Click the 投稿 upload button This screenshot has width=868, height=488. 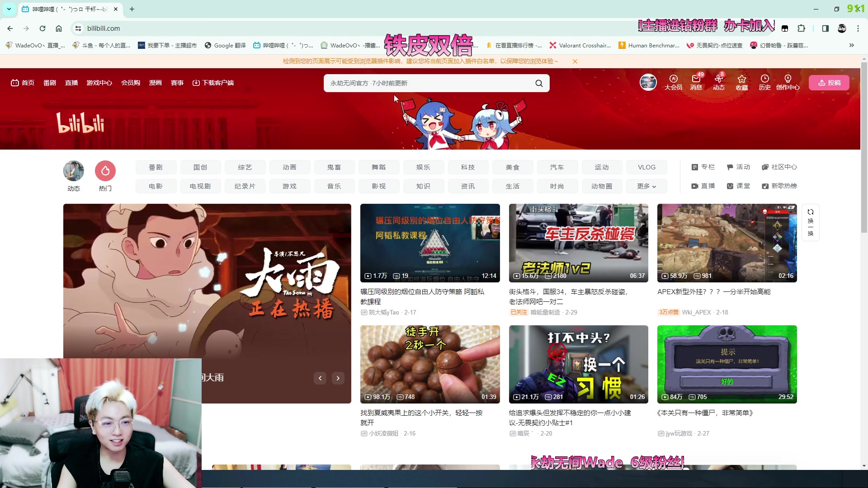pos(829,83)
